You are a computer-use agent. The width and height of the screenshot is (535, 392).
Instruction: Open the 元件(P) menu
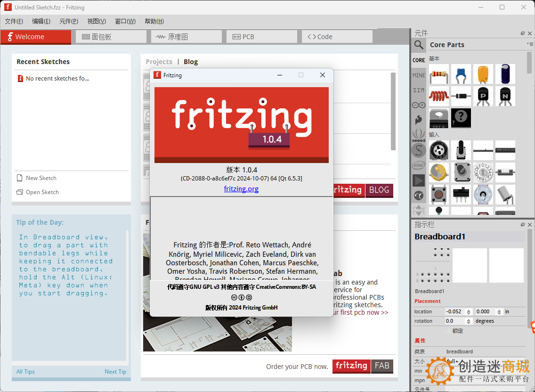pyautogui.click(x=69, y=21)
